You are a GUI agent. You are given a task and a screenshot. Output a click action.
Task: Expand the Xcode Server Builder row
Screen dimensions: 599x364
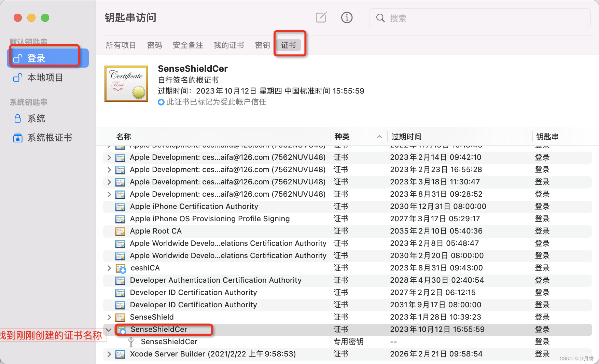(109, 354)
